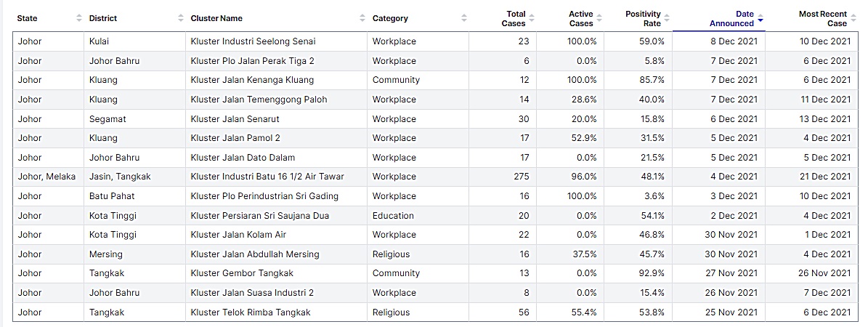Click the District column sort icon
Viewport: 868px width, 327px height.
click(x=181, y=18)
